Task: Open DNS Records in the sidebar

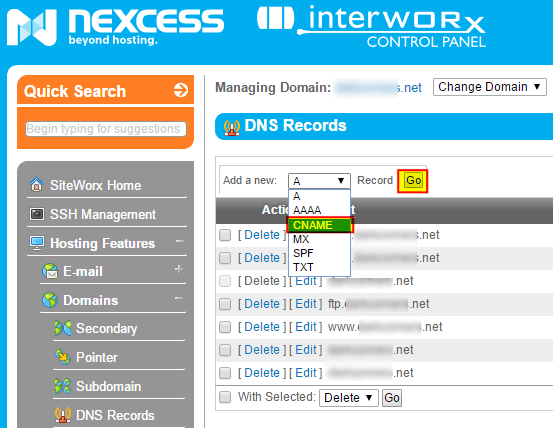Action: tap(115, 415)
